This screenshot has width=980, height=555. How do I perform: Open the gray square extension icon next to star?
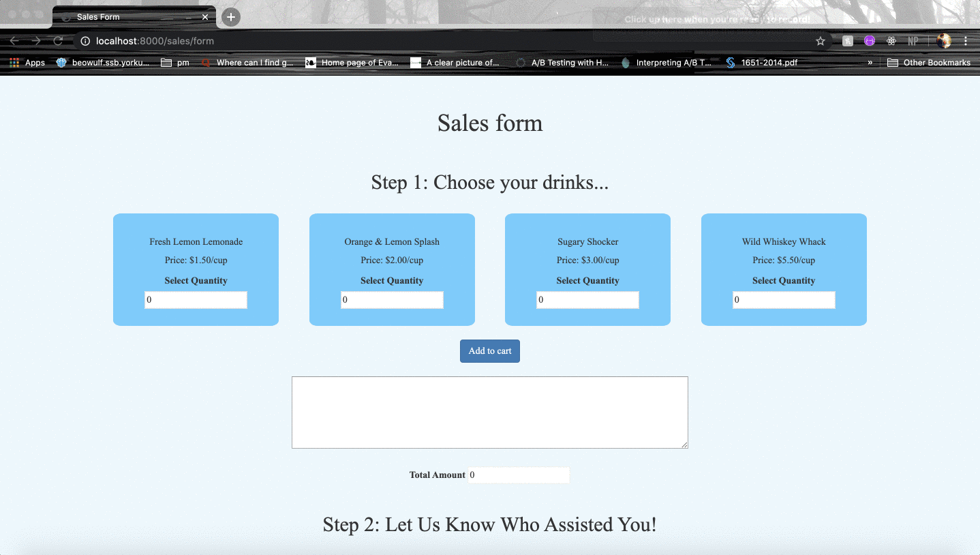point(848,41)
